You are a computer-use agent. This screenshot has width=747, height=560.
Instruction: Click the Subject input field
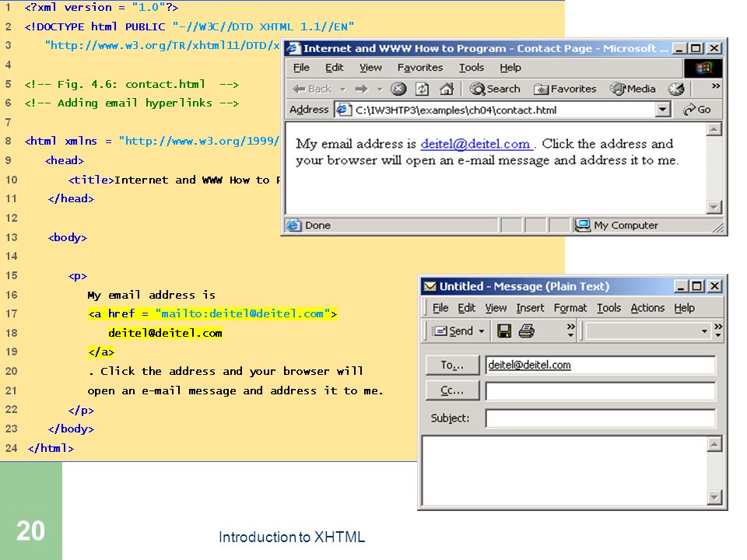600,418
